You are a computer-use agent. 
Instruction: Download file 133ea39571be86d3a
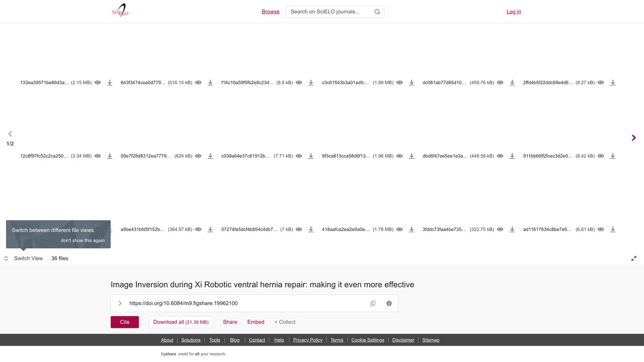point(110,82)
